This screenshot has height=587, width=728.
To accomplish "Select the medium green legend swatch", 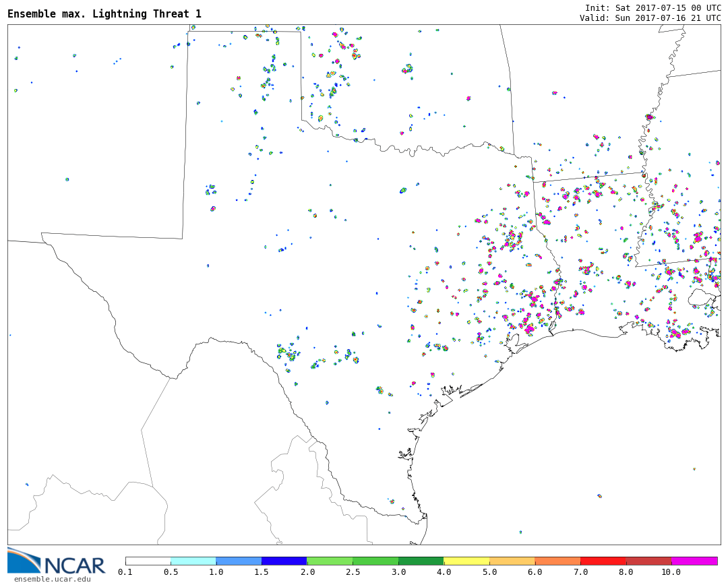I will [375, 561].
